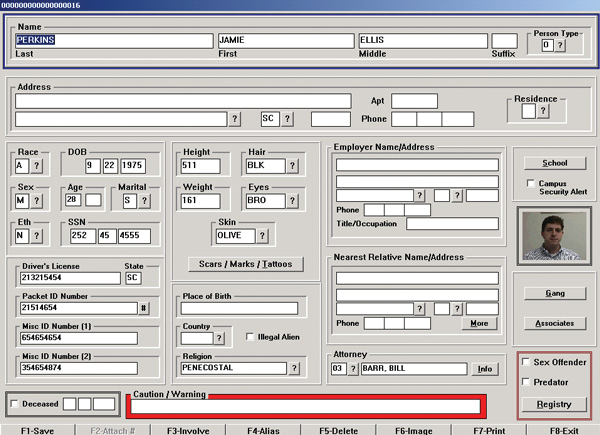Viewport: 600px width, 435px height.
Task: Choose F7-Print in bottom function bar
Action: [489, 430]
